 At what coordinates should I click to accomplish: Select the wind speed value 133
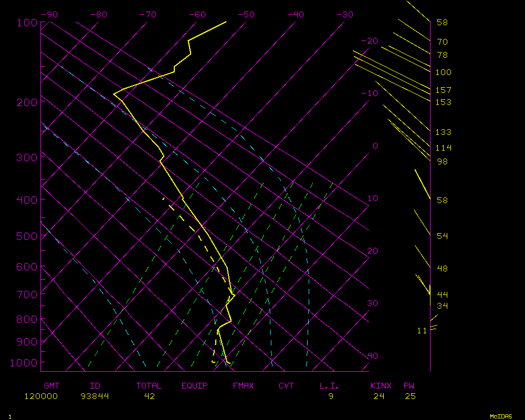(443, 132)
